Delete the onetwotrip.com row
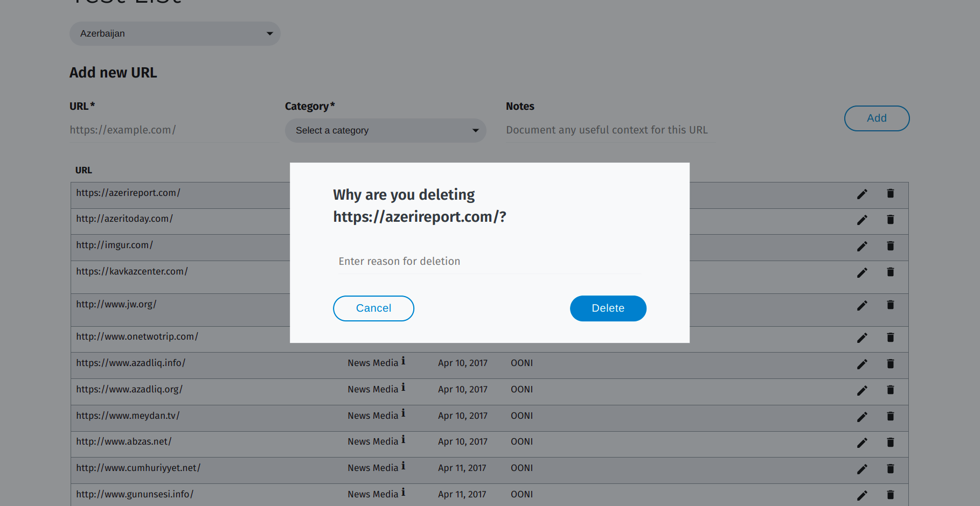 pyautogui.click(x=890, y=338)
